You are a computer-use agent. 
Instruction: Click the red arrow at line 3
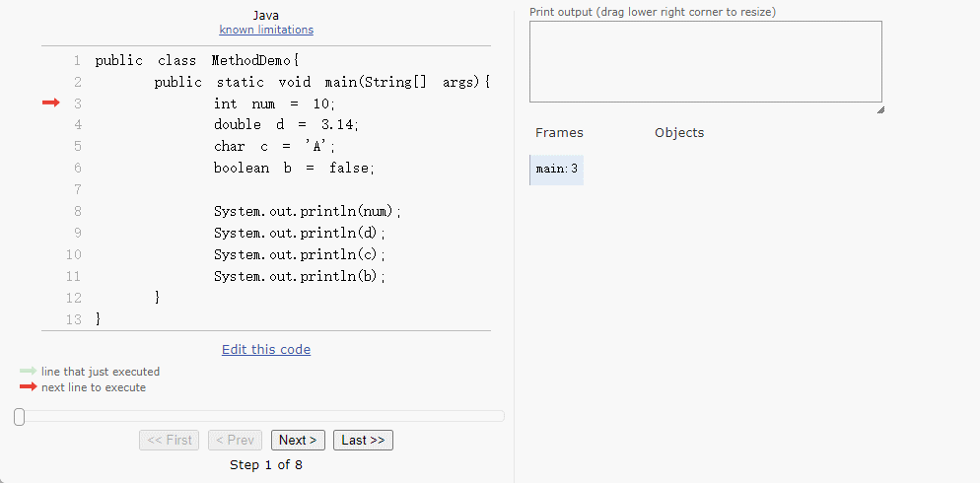click(x=50, y=103)
